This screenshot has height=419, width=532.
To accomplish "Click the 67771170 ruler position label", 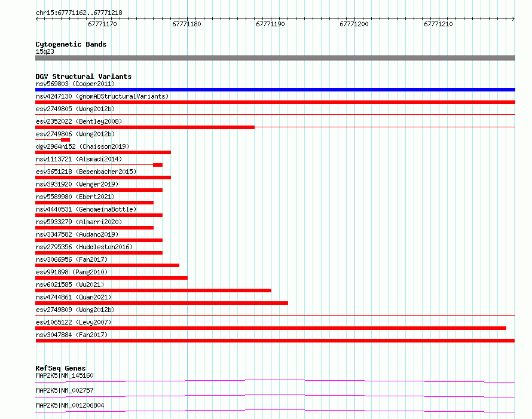I will pyautogui.click(x=102, y=24).
